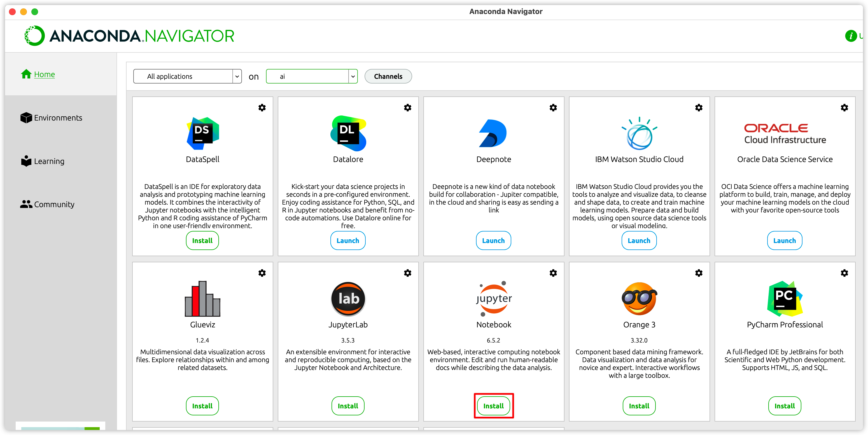Viewport: 868px width, 435px height.
Task: Click the Oracle Data Science Service title
Action: [x=785, y=159]
